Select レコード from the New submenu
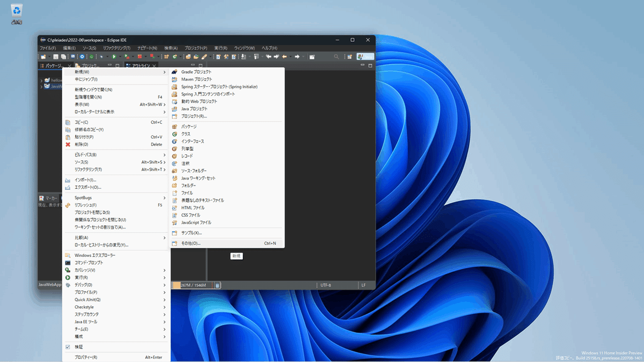Image resolution: width=644 pixels, height=362 pixels. point(227,156)
